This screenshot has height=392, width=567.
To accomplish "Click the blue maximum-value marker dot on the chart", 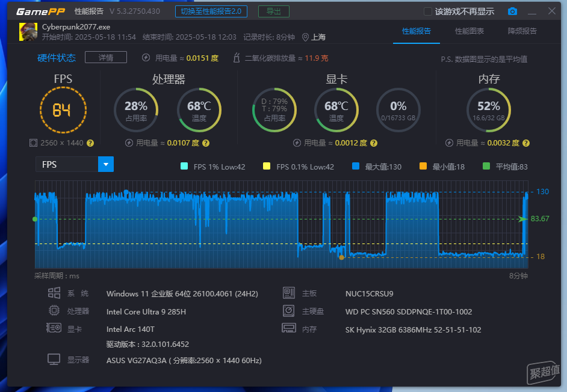I will point(126,192).
